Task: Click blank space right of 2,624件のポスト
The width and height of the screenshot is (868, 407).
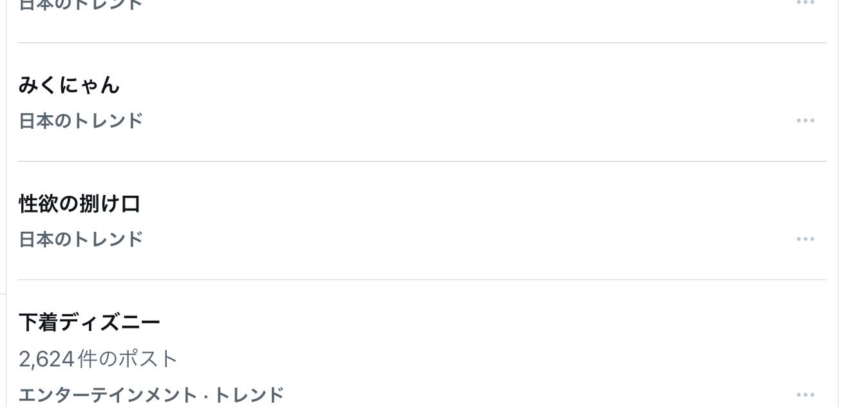Action: tap(451, 359)
